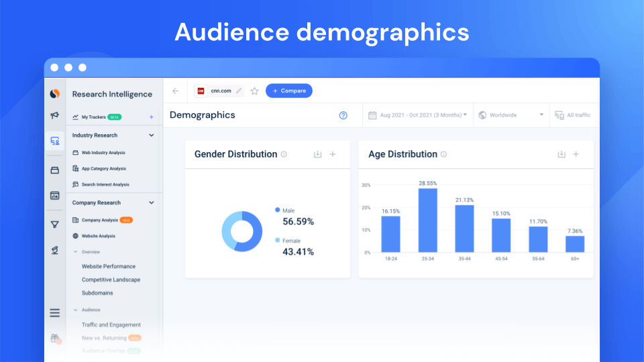Click the Male legend color dot
The height and width of the screenshot is (362, 644).
pyautogui.click(x=278, y=210)
